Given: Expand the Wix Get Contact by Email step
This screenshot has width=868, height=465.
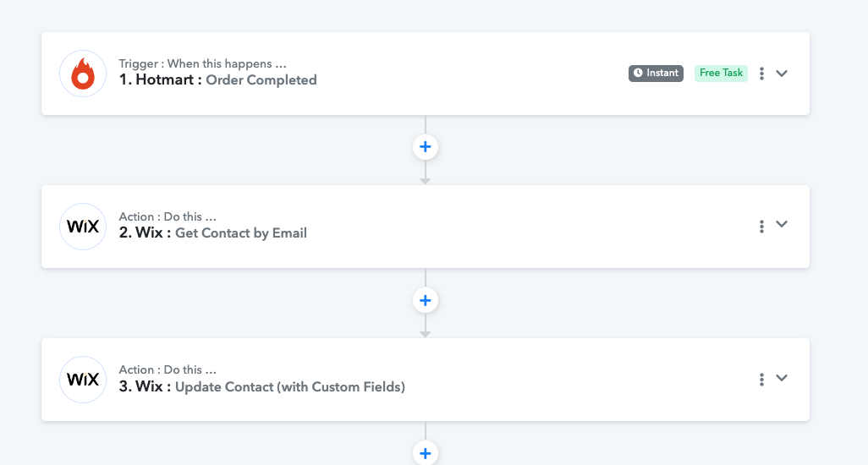Looking at the screenshot, I should coord(782,225).
